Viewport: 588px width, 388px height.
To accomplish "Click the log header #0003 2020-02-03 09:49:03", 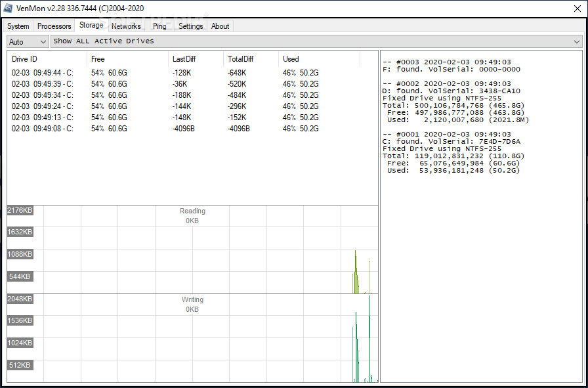I will (447, 62).
